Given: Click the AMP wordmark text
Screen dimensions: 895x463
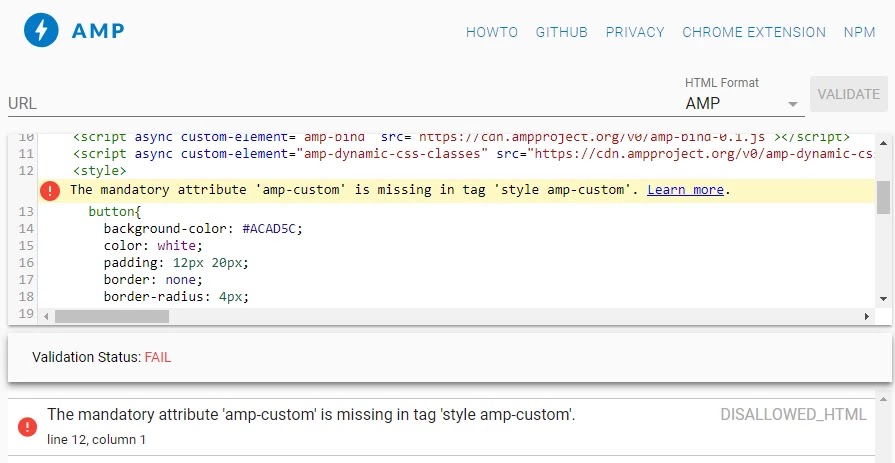Looking at the screenshot, I should tap(98, 31).
